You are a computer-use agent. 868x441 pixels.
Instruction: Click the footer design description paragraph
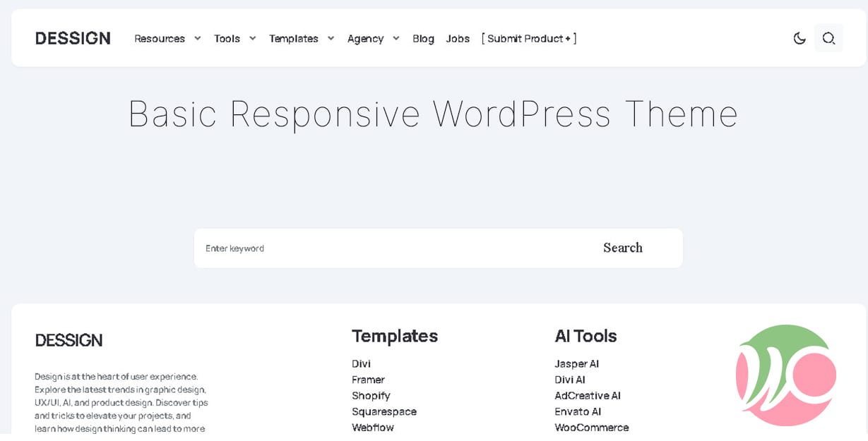coord(121,402)
